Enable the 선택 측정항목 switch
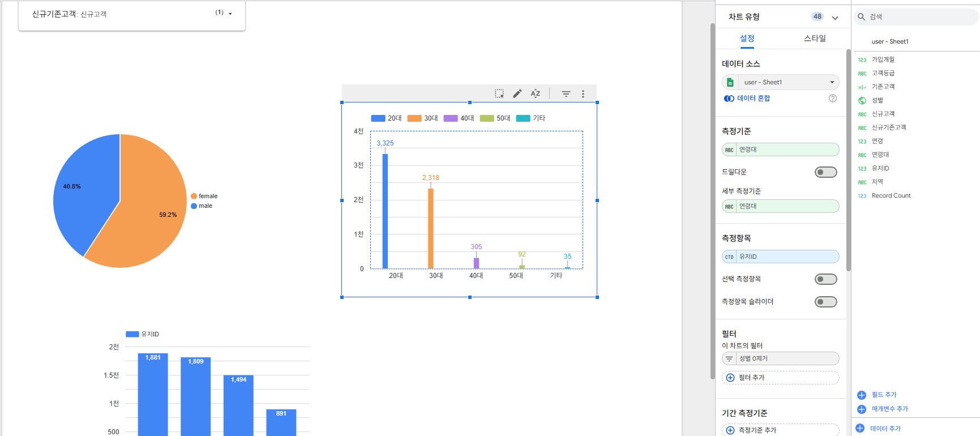Viewport: 980px width, 436px height. [x=825, y=279]
